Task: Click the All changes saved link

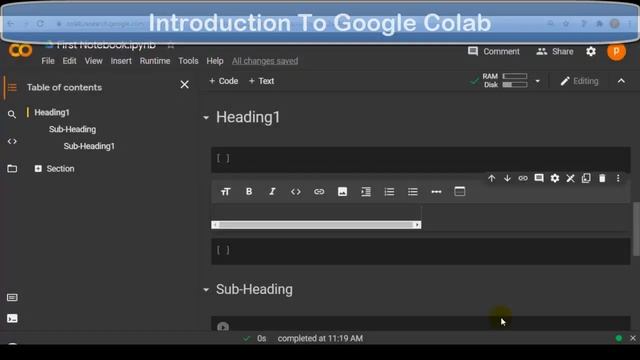Action: 265,61
